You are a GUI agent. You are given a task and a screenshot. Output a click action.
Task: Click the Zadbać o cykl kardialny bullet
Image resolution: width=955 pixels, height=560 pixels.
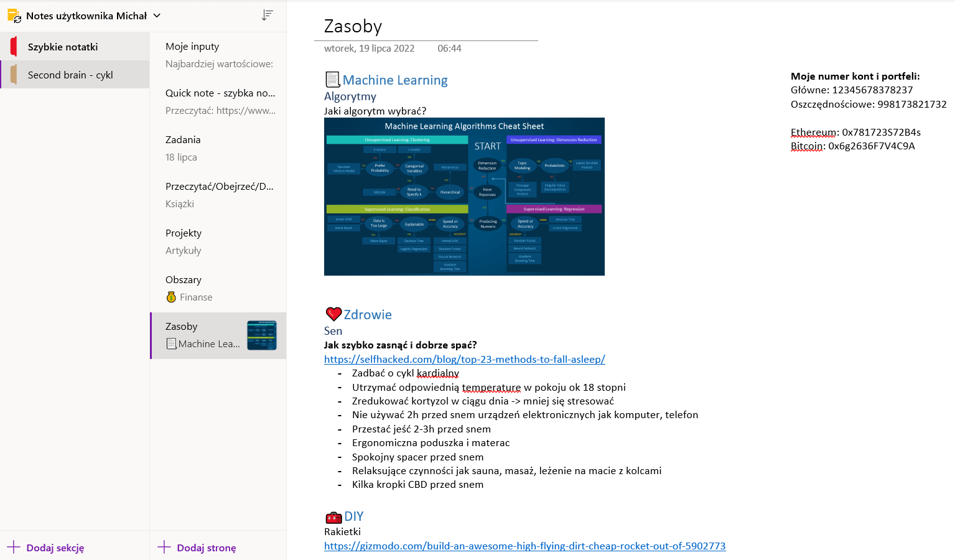point(406,373)
